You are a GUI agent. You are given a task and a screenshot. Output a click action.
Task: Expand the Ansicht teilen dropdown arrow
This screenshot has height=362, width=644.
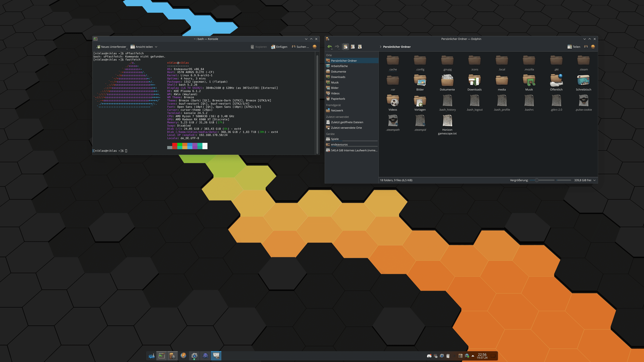(x=156, y=47)
